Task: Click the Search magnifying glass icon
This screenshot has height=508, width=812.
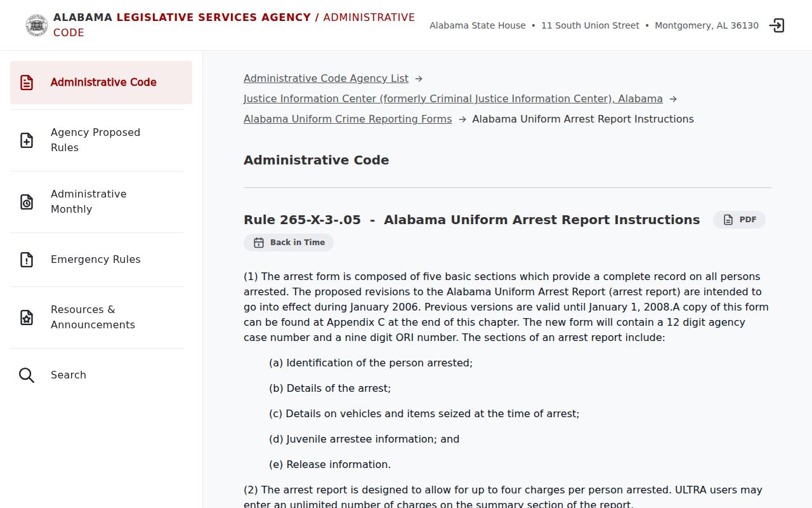Action: [x=27, y=375]
